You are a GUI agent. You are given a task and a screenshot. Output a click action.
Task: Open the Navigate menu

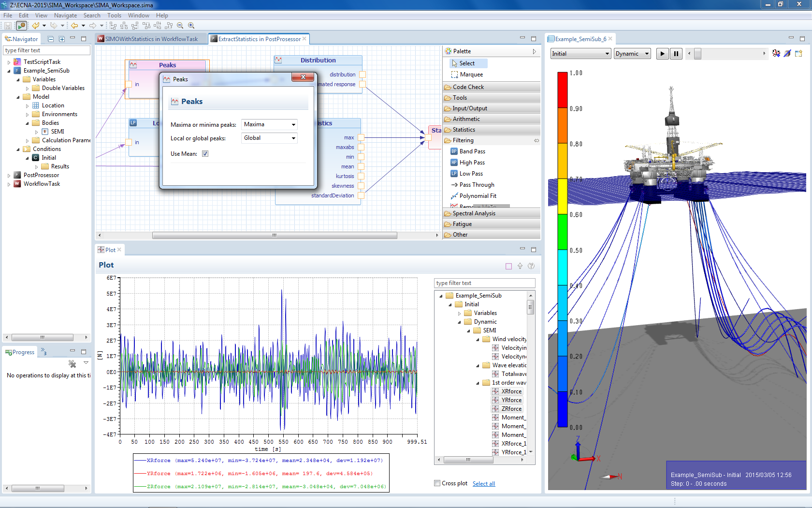[65, 15]
